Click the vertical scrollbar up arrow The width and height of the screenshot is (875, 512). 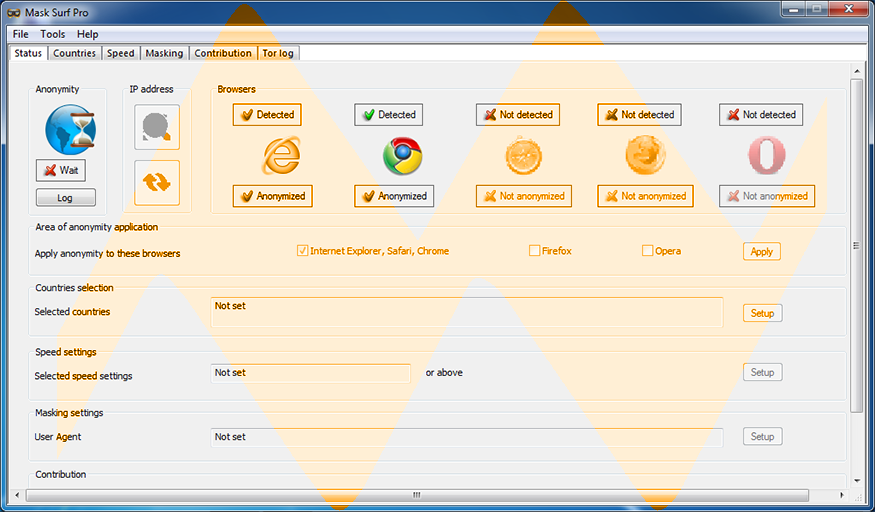point(857,71)
